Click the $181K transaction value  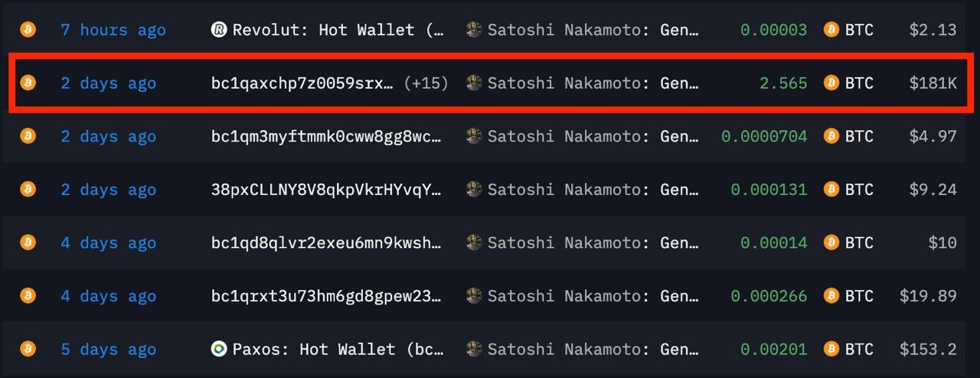pos(933,83)
